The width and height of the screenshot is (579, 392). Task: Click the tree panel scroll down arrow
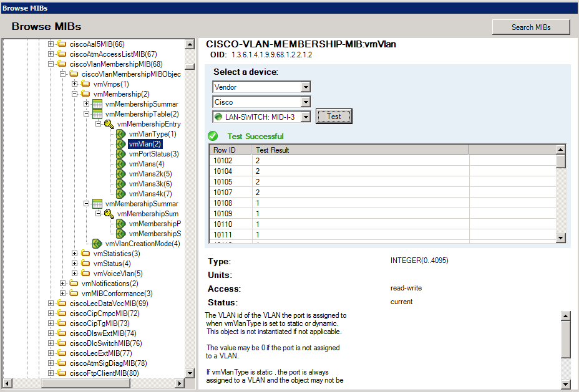click(x=190, y=373)
